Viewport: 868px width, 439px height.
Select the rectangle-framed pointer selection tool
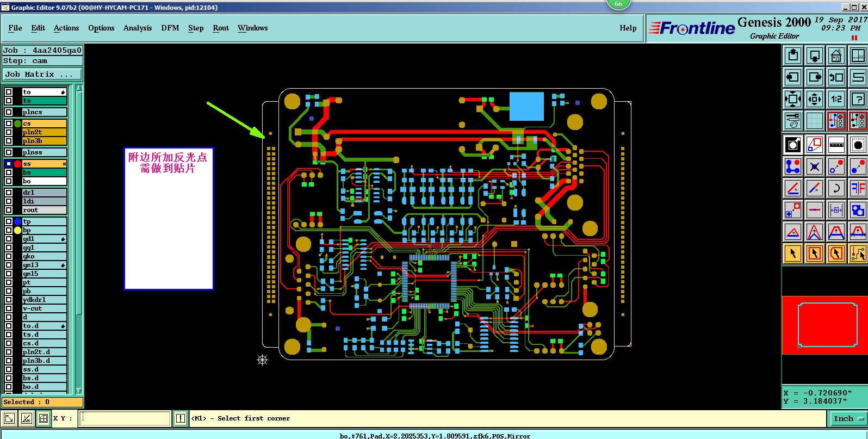coord(815,253)
